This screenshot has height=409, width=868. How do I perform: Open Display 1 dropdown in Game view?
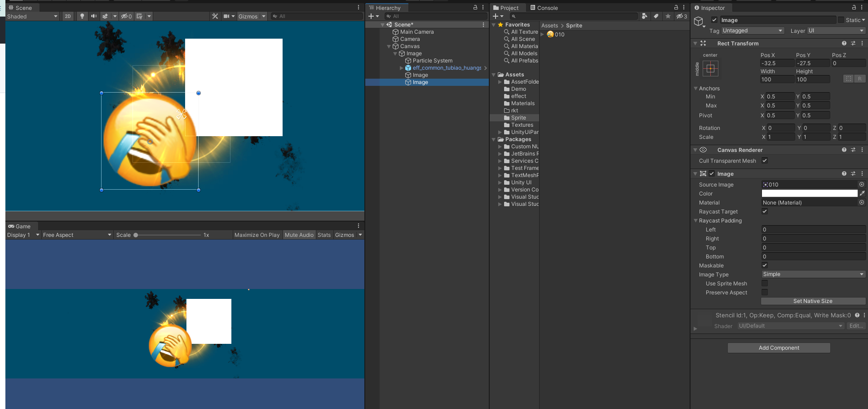tap(23, 235)
